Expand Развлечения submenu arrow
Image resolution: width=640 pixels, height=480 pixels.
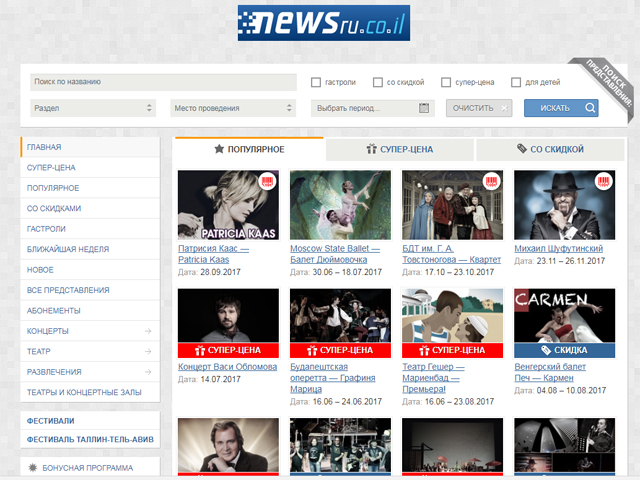pyautogui.click(x=148, y=372)
